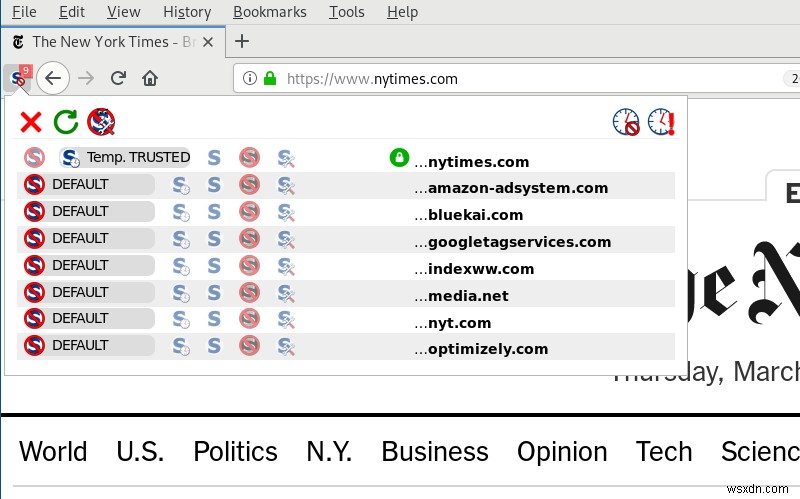The height and width of the screenshot is (499, 800).
Task: Open the History menu
Action: point(187,12)
